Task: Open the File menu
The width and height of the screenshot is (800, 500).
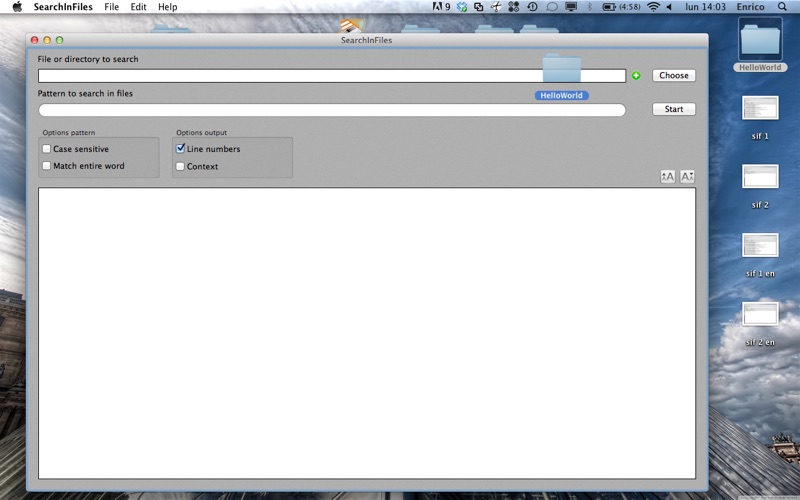Action: click(111, 7)
